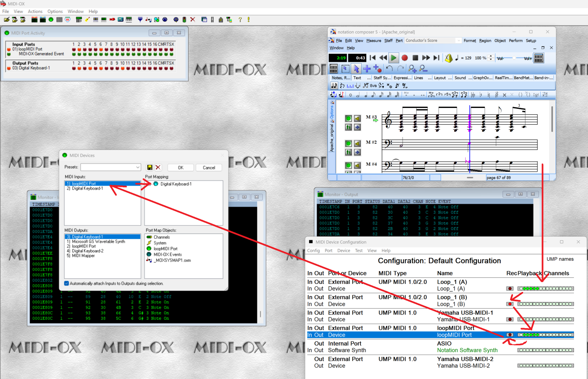The height and width of the screenshot is (379, 588).
Task: Click the yellow exclamation icon in MIDI-OX toolbar
Action: [249, 20]
